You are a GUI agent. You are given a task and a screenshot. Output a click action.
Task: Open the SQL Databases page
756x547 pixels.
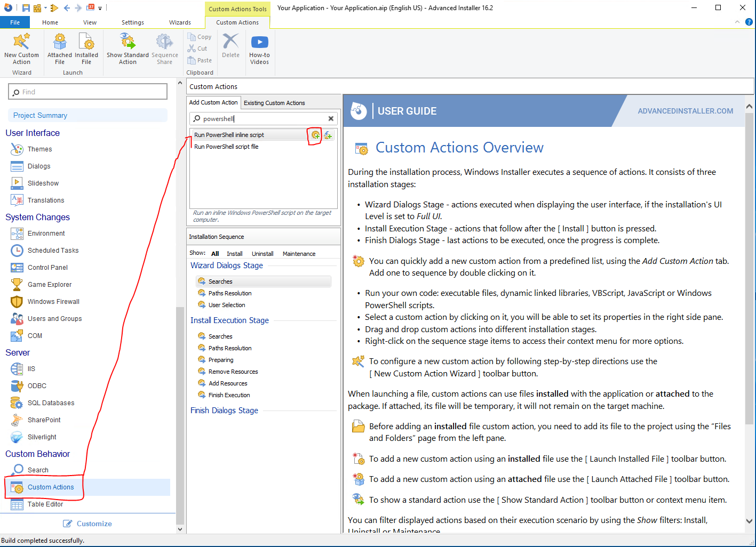pos(51,403)
